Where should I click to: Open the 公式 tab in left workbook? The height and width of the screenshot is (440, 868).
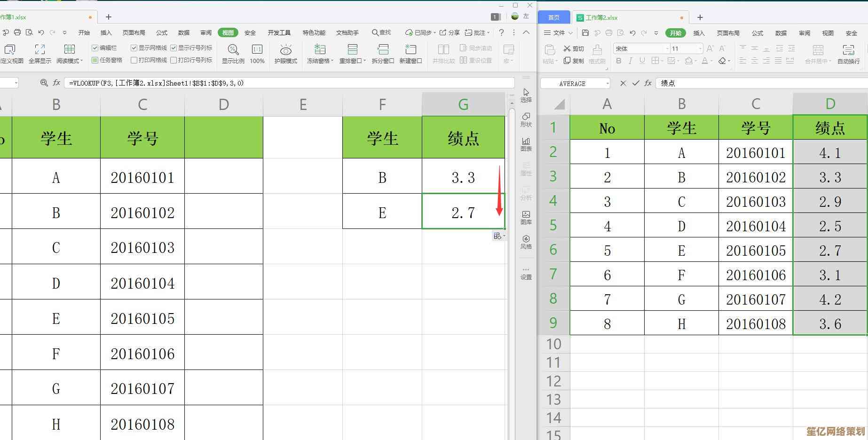coord(162,32)
